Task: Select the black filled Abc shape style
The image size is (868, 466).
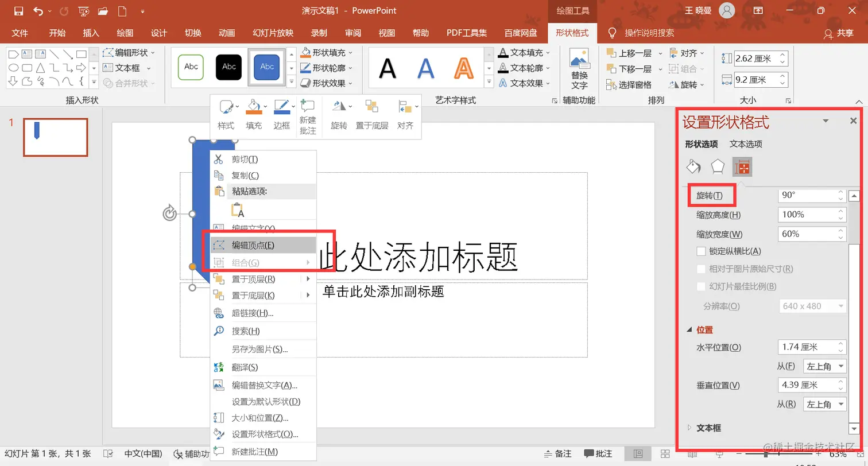Action: (x=229, y=67)
